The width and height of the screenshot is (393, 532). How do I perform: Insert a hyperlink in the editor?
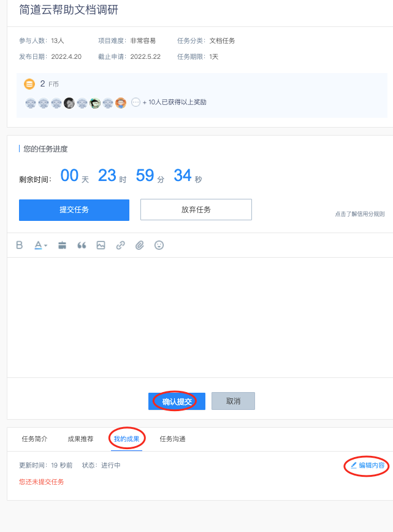point(120,245)
